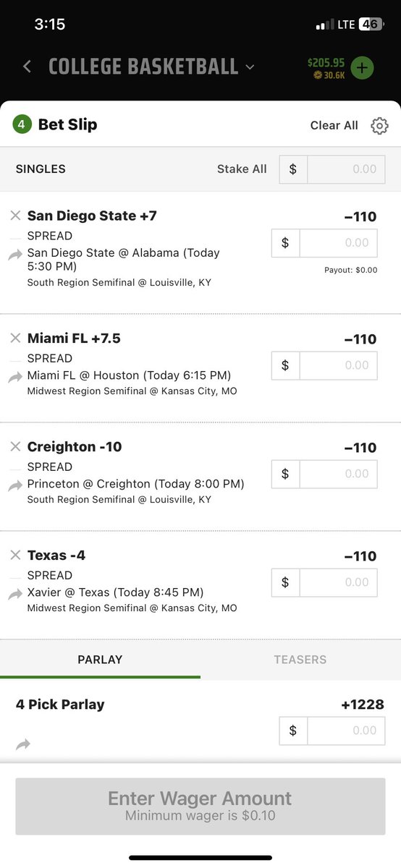Image resolution: width=401 pixels, height=868 pixels.
Task: Switch to the Teasers tab
Action: (x=300, y=660)
